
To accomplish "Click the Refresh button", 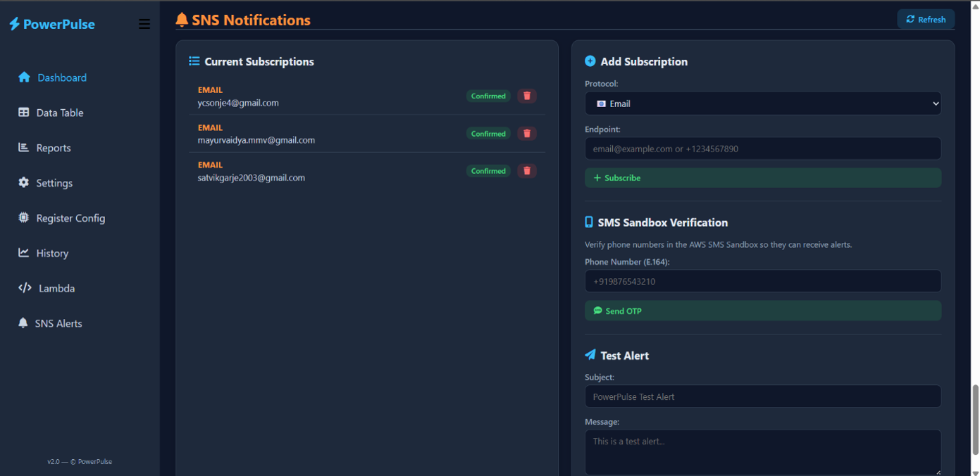I will point(926,20).
